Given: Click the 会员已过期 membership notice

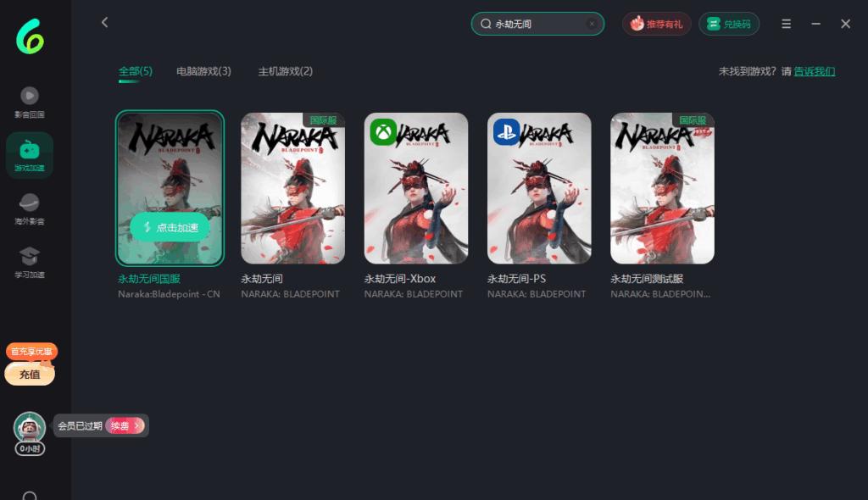Looking at the screenshot, I should (80, 425).
